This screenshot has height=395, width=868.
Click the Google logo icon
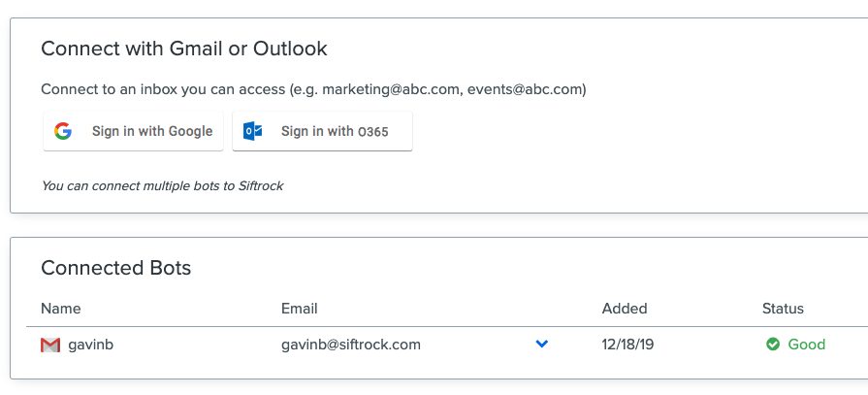click(x=63, y=131)
